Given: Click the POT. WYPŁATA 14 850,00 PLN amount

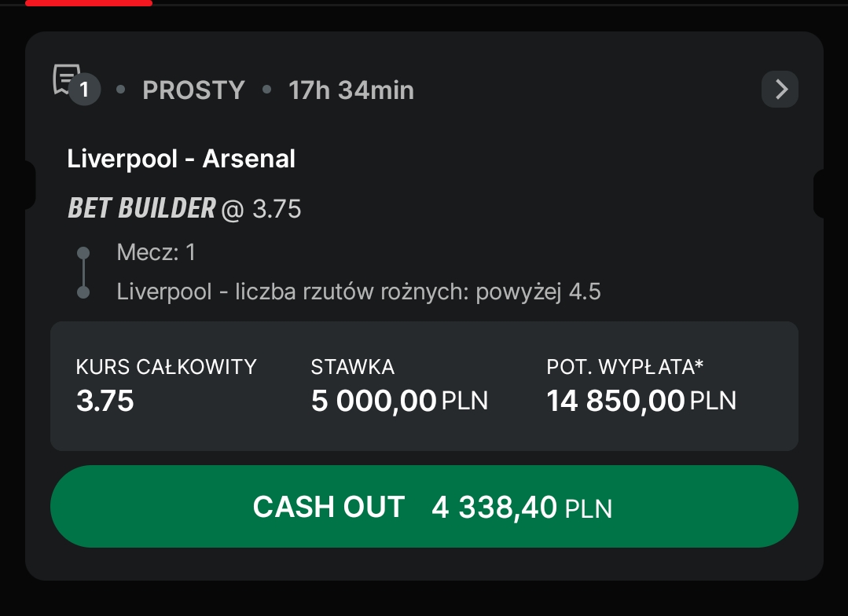Looking at the screenshot, I should 641,401.
